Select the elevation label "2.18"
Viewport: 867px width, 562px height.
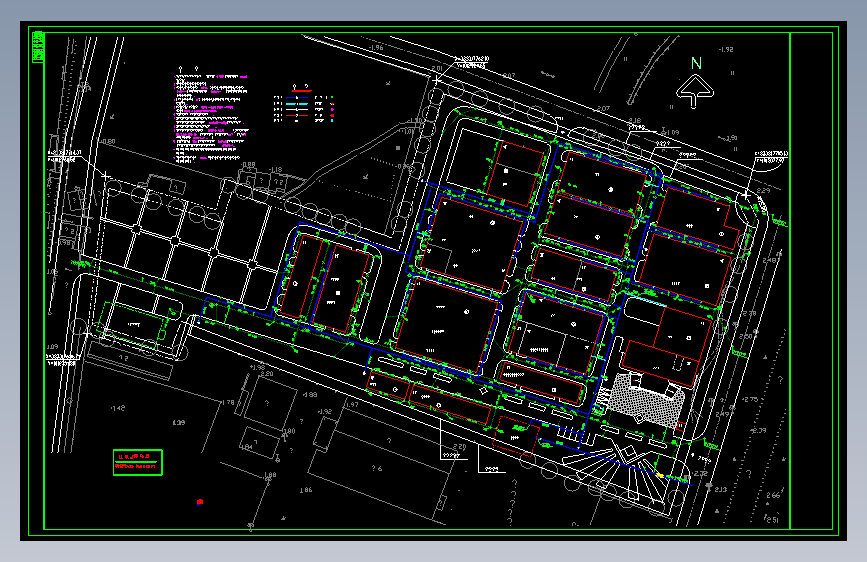pos(635,121)
